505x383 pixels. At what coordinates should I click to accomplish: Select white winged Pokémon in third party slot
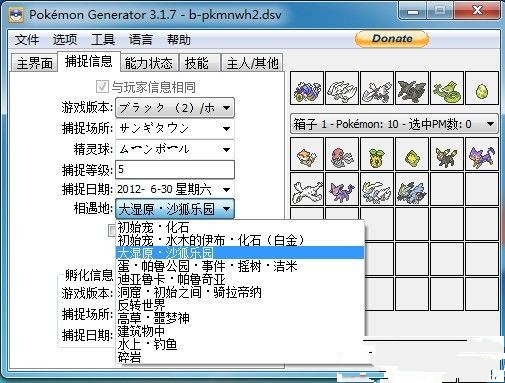click(377, 88)
